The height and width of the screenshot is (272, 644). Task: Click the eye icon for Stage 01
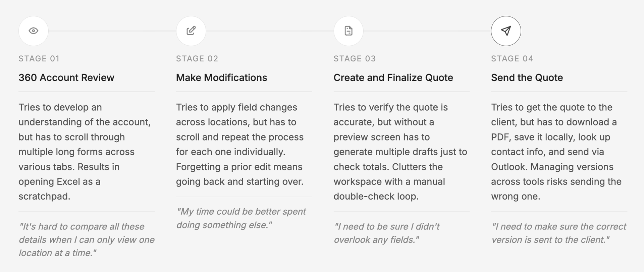point(33,31)
